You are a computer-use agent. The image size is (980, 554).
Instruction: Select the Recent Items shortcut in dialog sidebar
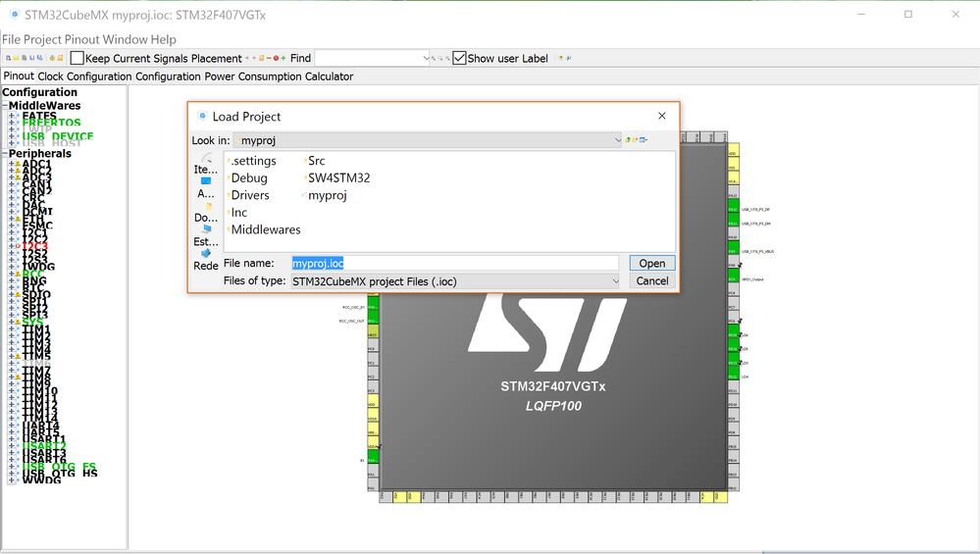pyautogui.click(x=206, y=164)
